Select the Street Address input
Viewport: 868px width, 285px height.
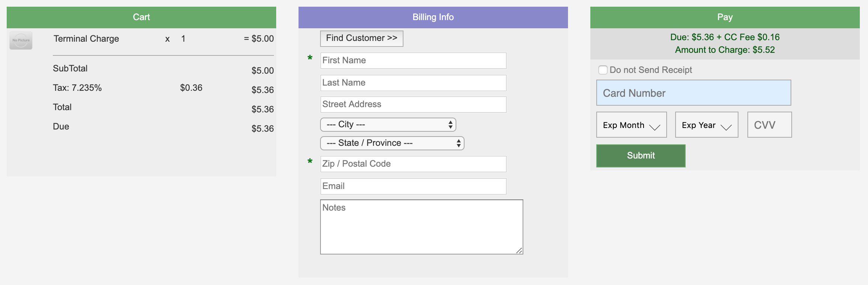click(413, 105)
